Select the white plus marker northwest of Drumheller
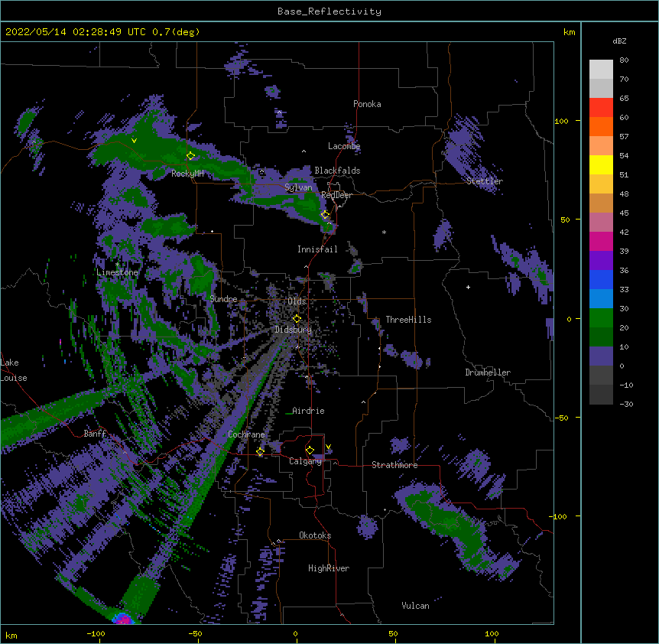This screenshot has height=644, width=659. click(x=468, y=287)
